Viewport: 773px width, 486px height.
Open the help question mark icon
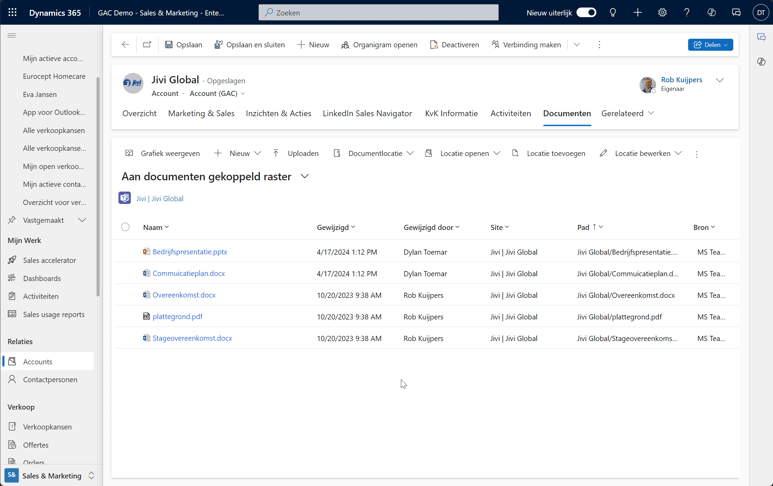(687, 12)
